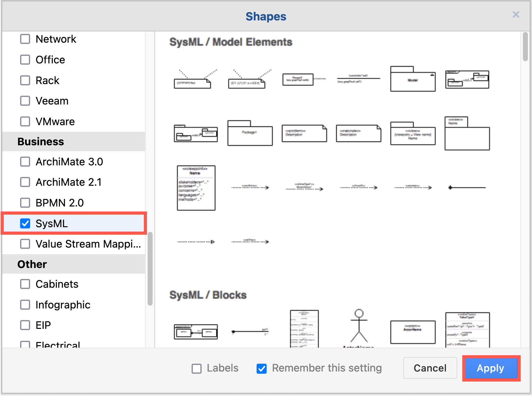Enable the BPMN 2.0 library
This screenshot has height=396, width=532.
click(25, 203)
